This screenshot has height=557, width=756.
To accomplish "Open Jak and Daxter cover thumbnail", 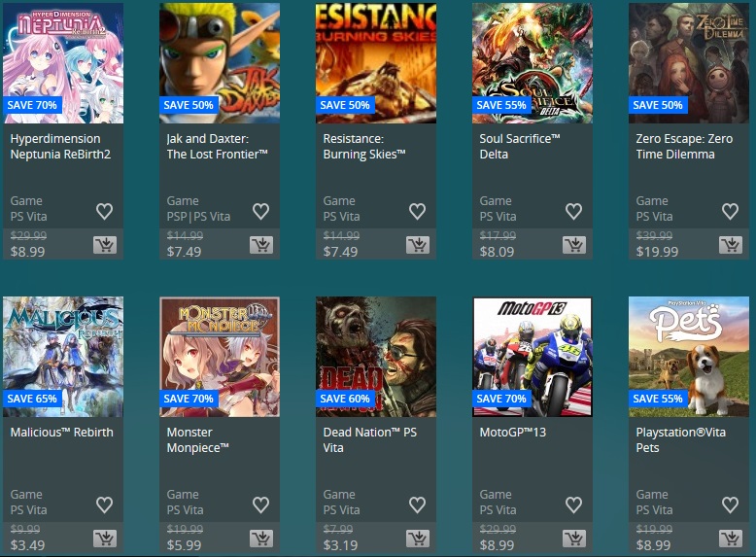I will [220, 63].
